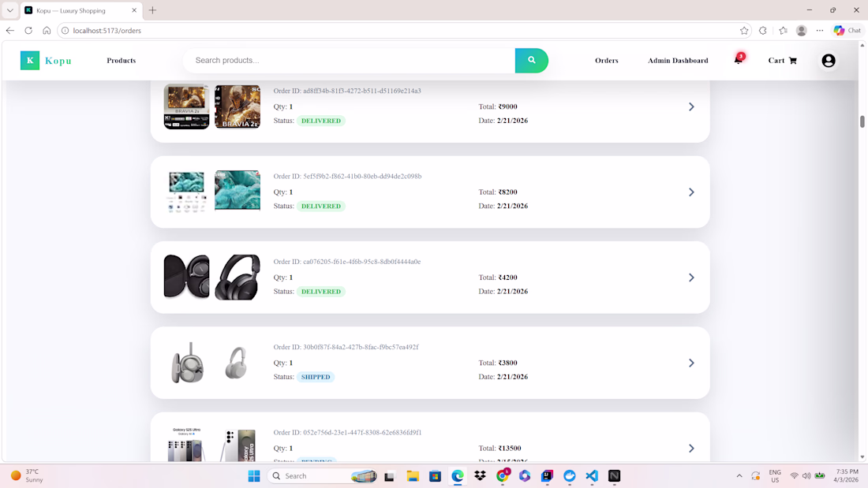The width and height of the screenshot is (868, 488).
Task: Open taskbar clock and date
Action: tap(847, 476)
